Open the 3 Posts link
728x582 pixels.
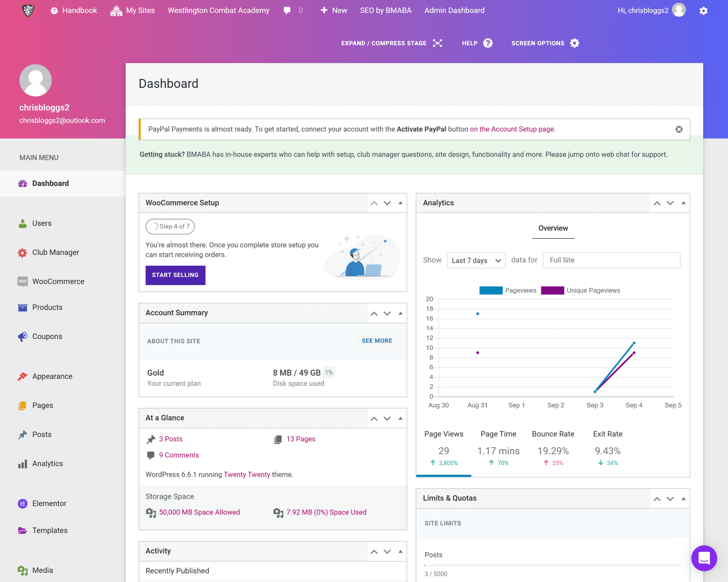(171, 439)
